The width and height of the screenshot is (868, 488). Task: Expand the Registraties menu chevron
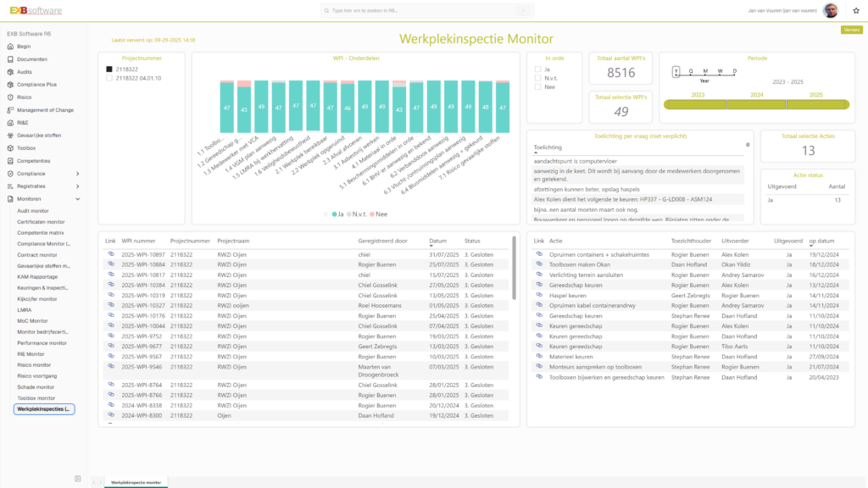tap(78, 186)
